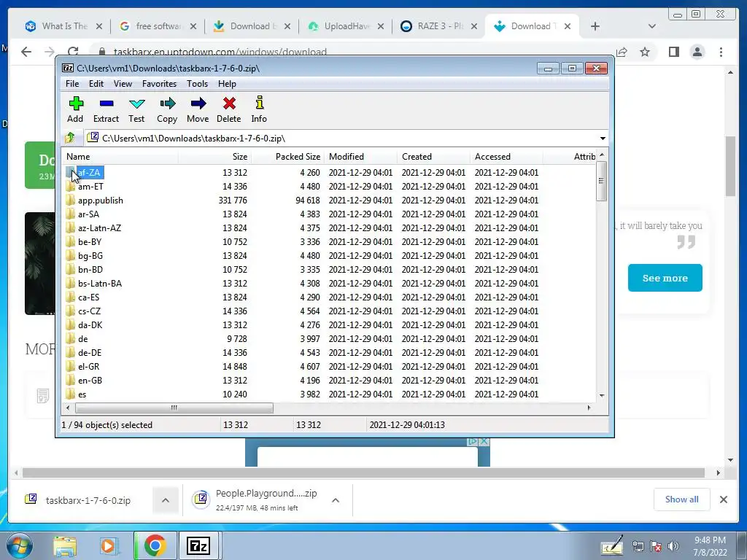Sort list by Created column
The image size is (747, 560).
[x=433, y=157]
